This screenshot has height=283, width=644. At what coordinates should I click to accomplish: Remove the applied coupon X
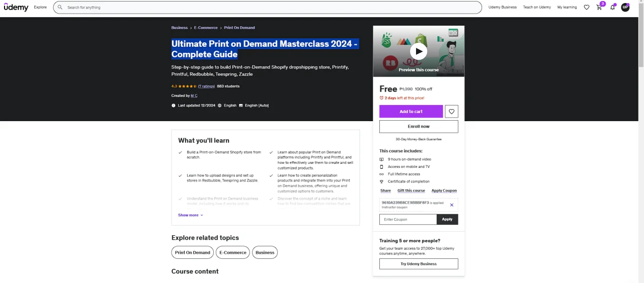point(451,205)
